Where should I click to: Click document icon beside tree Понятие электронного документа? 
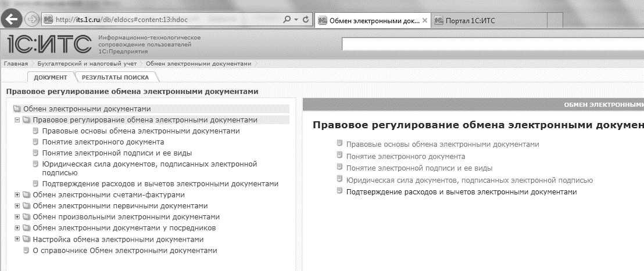tap(35, 142)
